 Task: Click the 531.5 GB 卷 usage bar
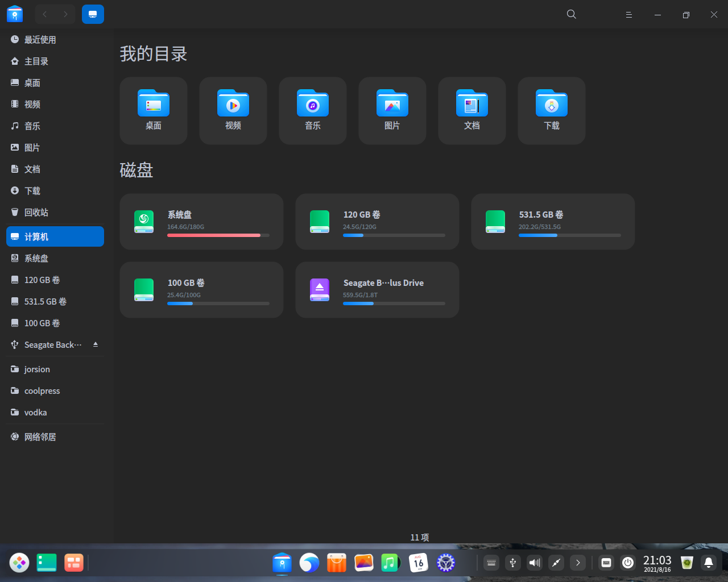(569, 235)
